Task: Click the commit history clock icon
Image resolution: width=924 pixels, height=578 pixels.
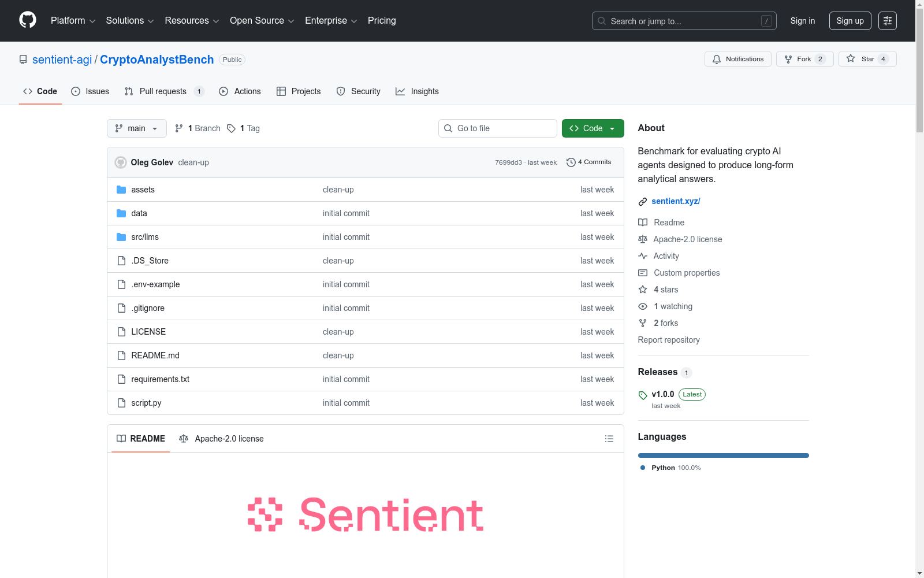Action: (571, 162)
